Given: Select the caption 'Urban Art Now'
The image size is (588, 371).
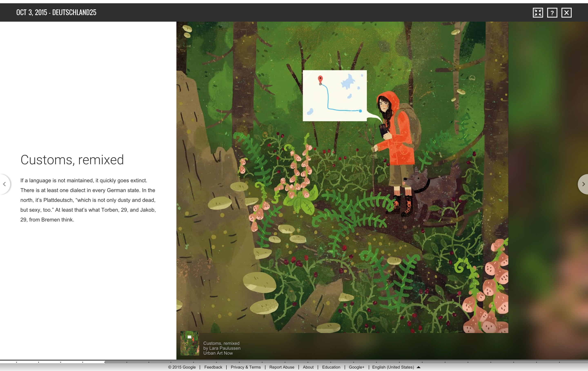Looking at the screenshot, I should [218, 353].
